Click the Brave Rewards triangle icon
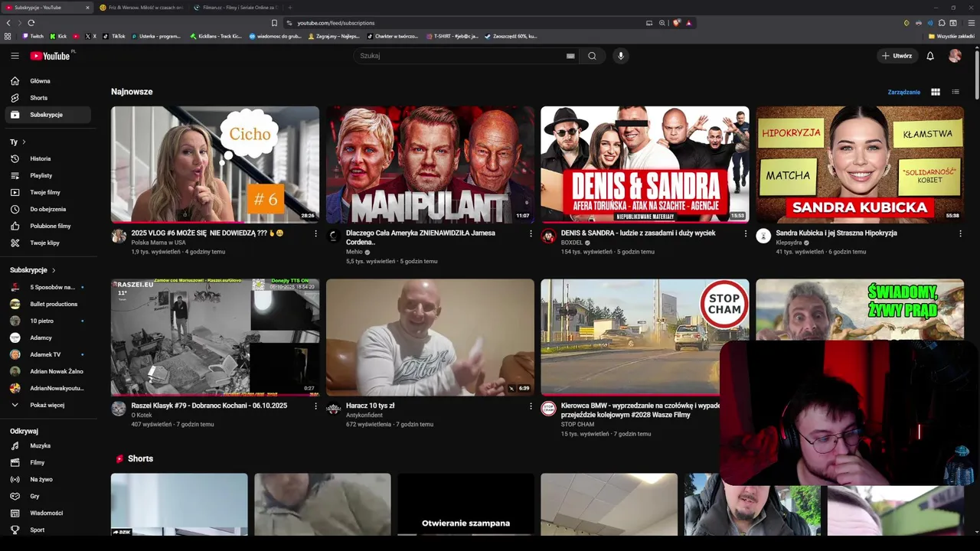The width and height of the screenshot is (980, 551). 688,23
